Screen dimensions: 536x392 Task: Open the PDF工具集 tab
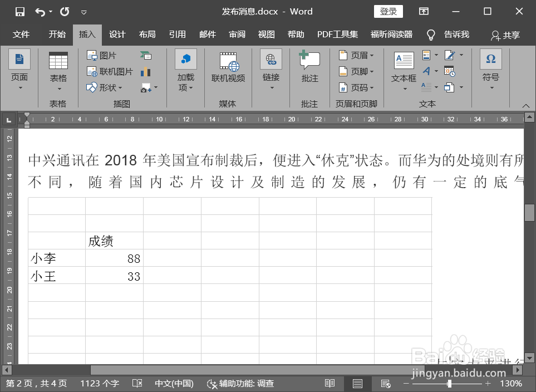point(337,35)
